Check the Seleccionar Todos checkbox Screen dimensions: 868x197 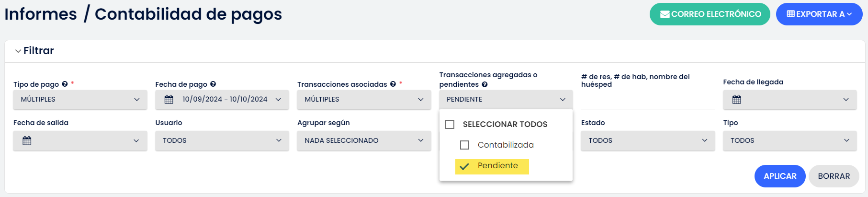pyautogui.click(x=450, y=124)
